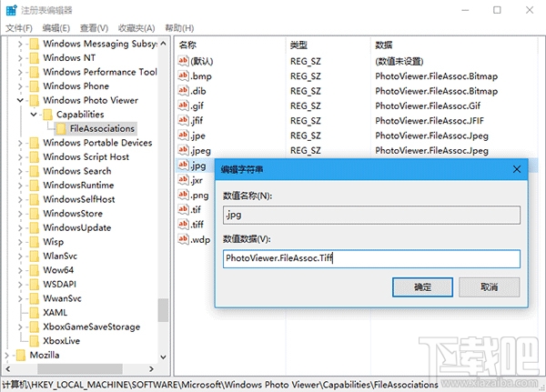Open the 查看(V) menu
This screenshot has width=546, height=392.
(94, 28)
